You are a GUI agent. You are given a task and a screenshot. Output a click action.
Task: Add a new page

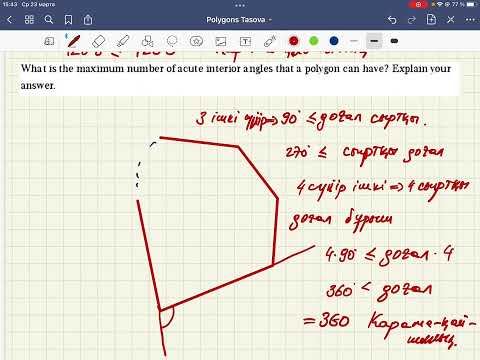coord(431,20)
